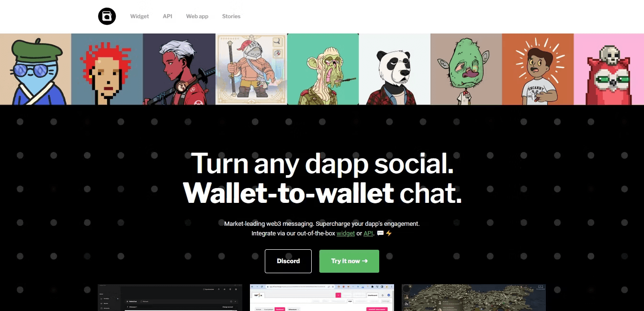This screenshot has height=311, width=644.
Task: Follow the underlined API text link
Action: pos(368,233)
